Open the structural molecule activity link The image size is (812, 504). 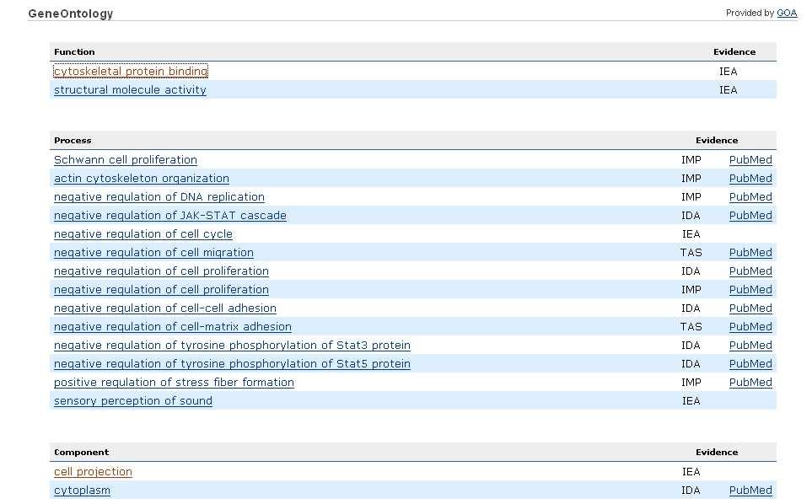(130, 89)
